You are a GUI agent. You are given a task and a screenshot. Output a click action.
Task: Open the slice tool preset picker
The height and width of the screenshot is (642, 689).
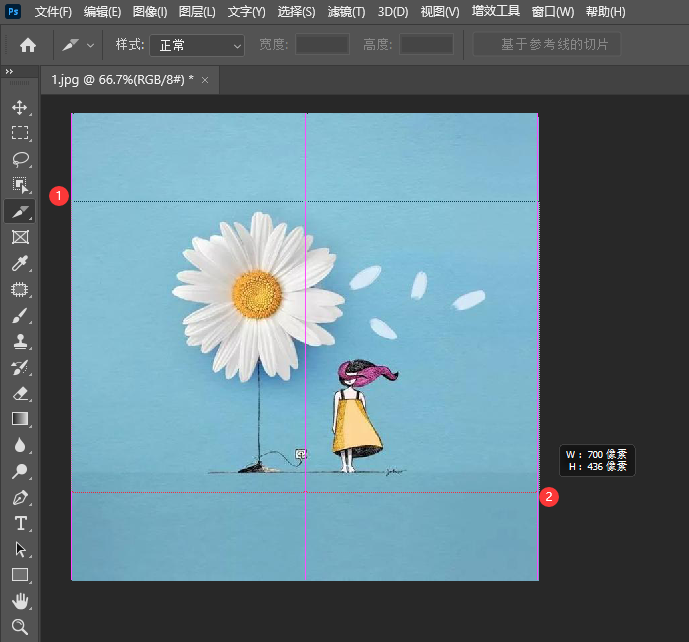(x=79, y=45)
